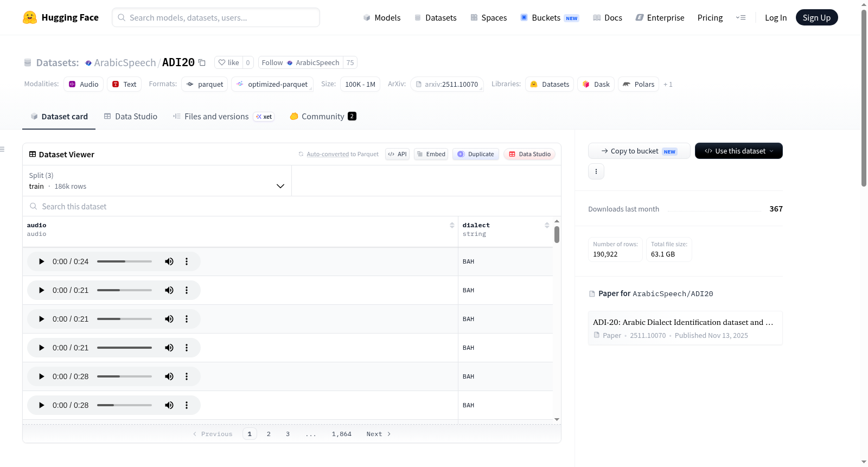Click the dataset table vertical scrollbar
This screenshot has width=868, height=467.
tap(557, 234)
